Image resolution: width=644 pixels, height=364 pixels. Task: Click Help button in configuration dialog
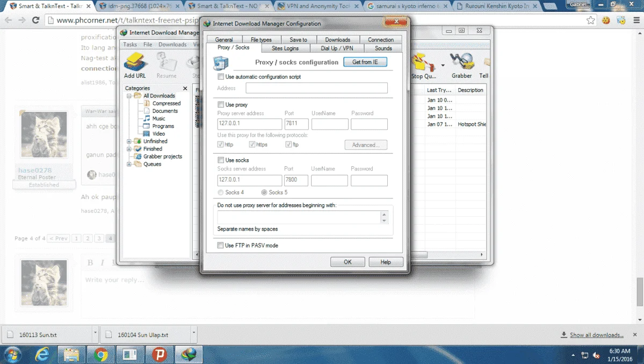pos(386,262)
